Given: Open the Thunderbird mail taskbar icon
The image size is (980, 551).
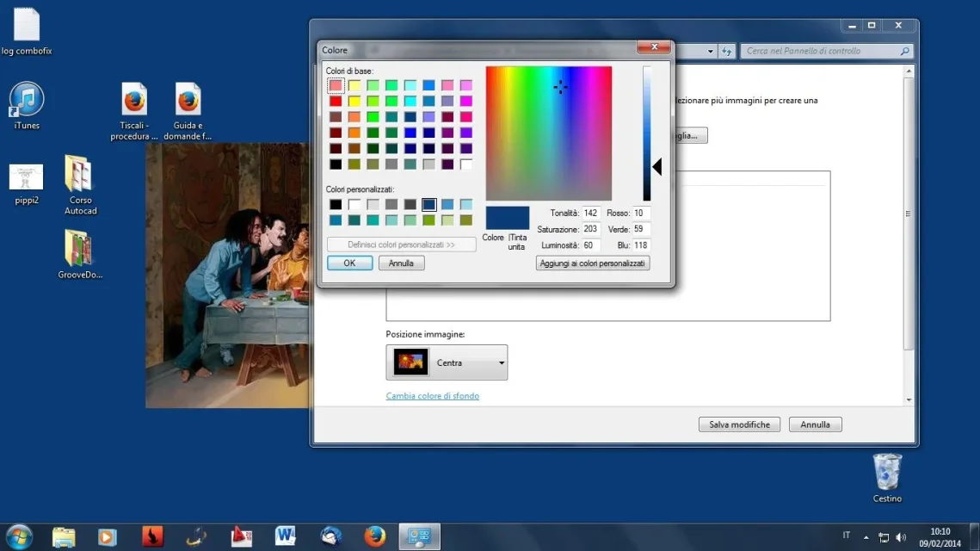Looking at the screenshot, I should pyautogui.click(x=330, y=536).
